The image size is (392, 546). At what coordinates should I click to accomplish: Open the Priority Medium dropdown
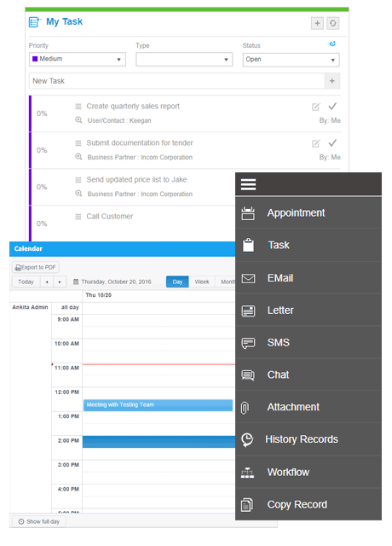(x=78, y=59)
